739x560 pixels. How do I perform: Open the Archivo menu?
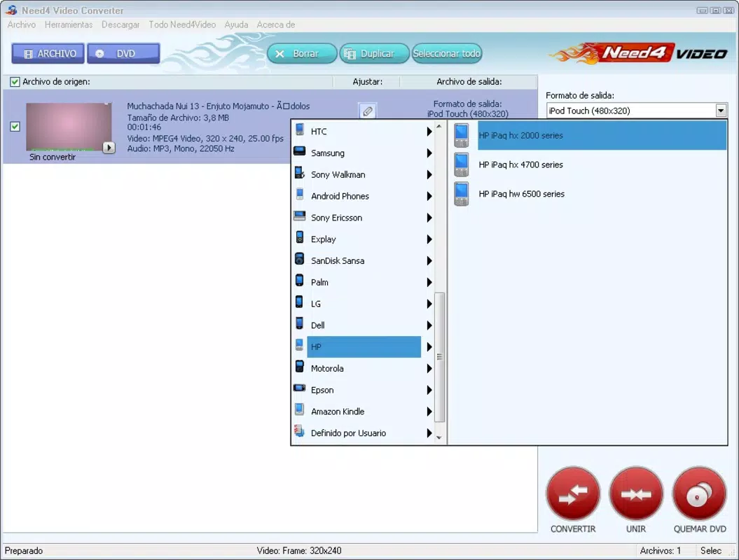[x=21, y=24]
